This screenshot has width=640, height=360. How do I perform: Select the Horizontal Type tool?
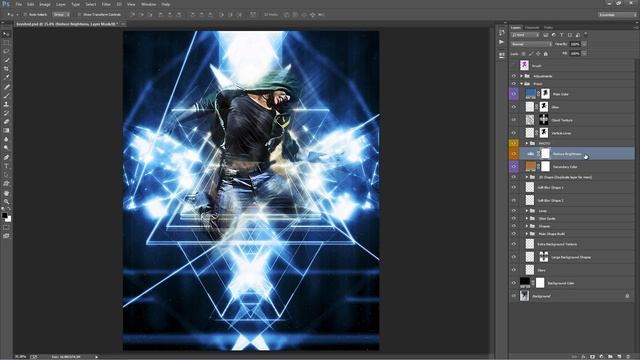[6, 166]
